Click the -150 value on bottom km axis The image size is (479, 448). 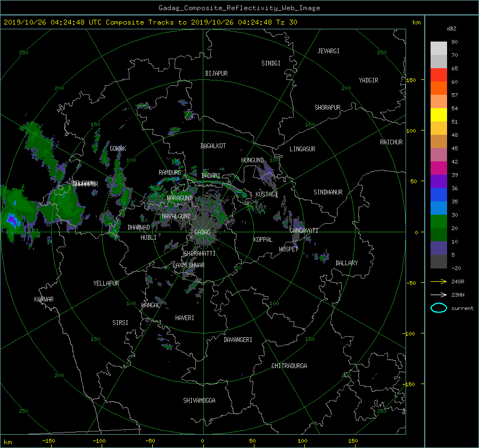tap(48, 441)
